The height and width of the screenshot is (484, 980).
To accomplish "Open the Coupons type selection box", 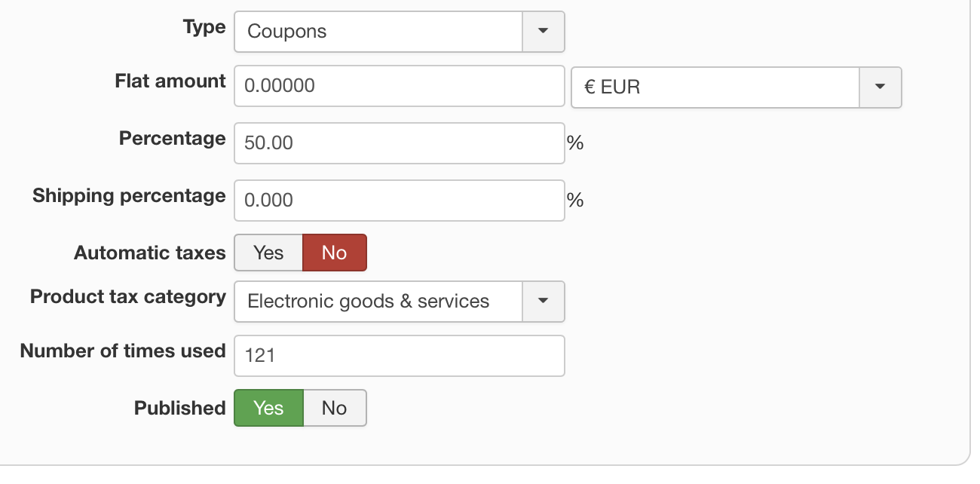I will click(x=378, y=32).
